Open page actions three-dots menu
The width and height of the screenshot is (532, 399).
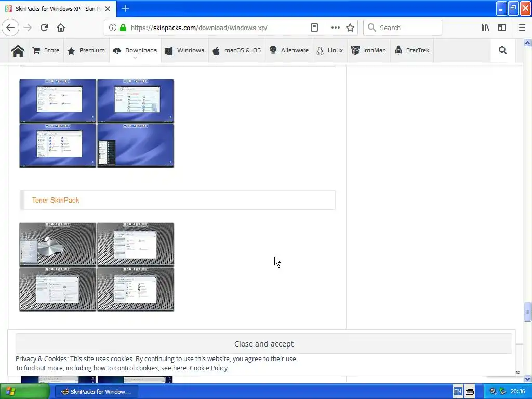click(335, 28)
